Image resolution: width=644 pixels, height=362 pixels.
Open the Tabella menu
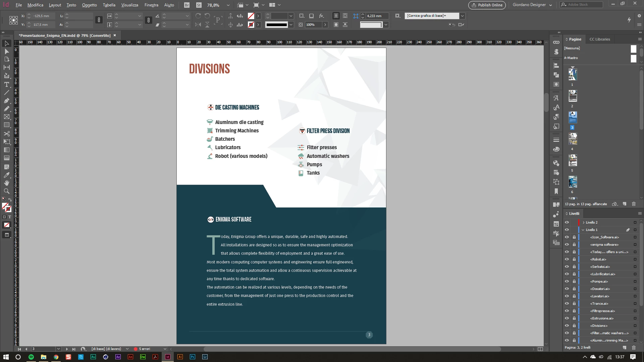pos(109,5)
